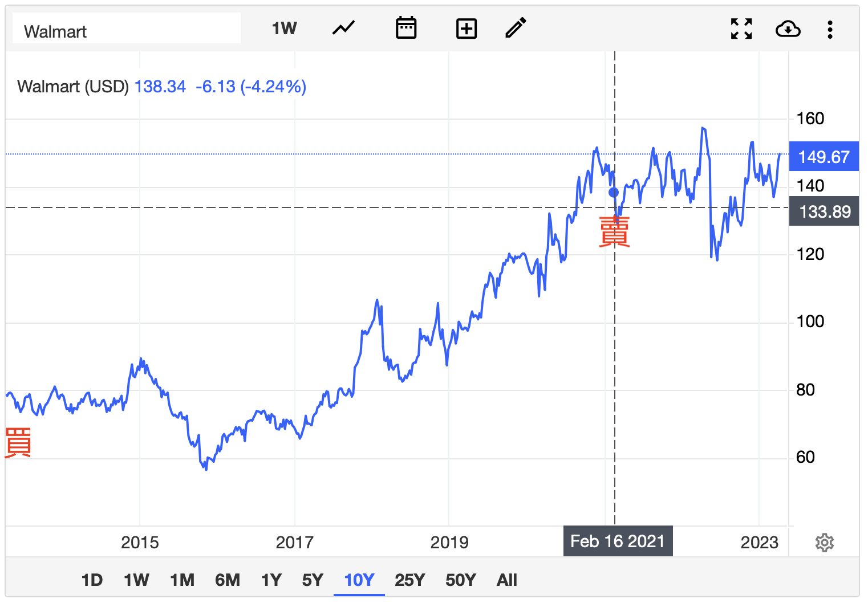Click the 140 y-axis label

pyautogui.click(x=810, y=186)
